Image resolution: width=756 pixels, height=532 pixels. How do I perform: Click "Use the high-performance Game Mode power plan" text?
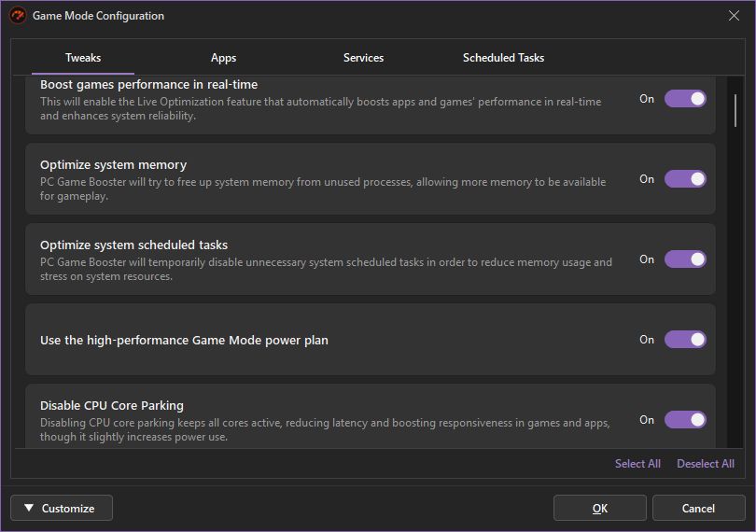(184, 340)
